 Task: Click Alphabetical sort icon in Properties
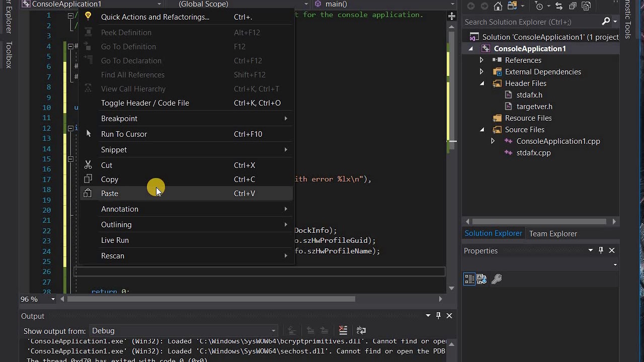481,279
